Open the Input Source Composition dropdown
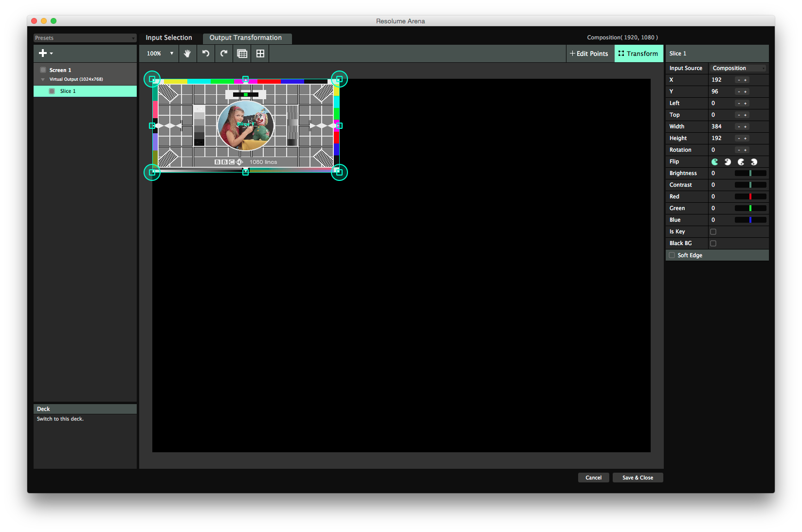 [738, 69]
